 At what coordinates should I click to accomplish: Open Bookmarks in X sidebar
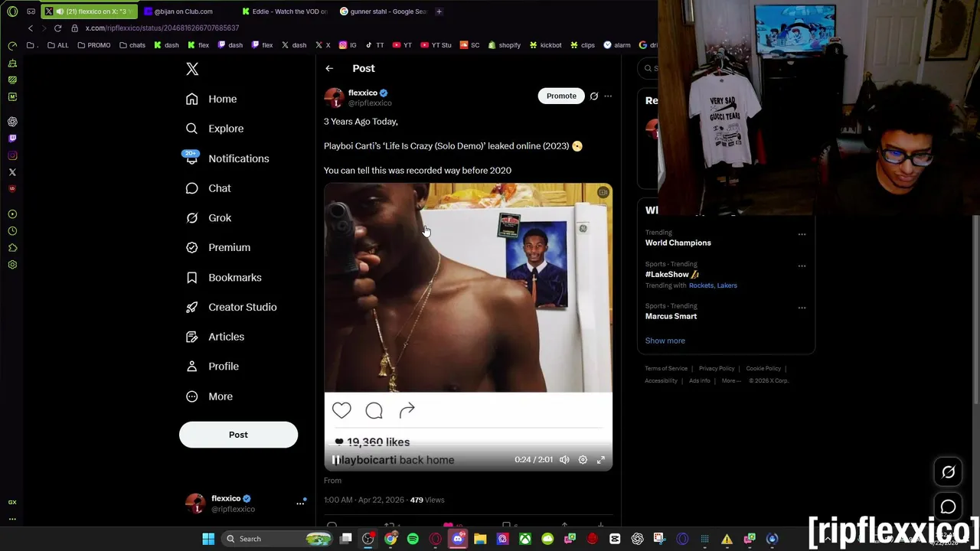224,277
